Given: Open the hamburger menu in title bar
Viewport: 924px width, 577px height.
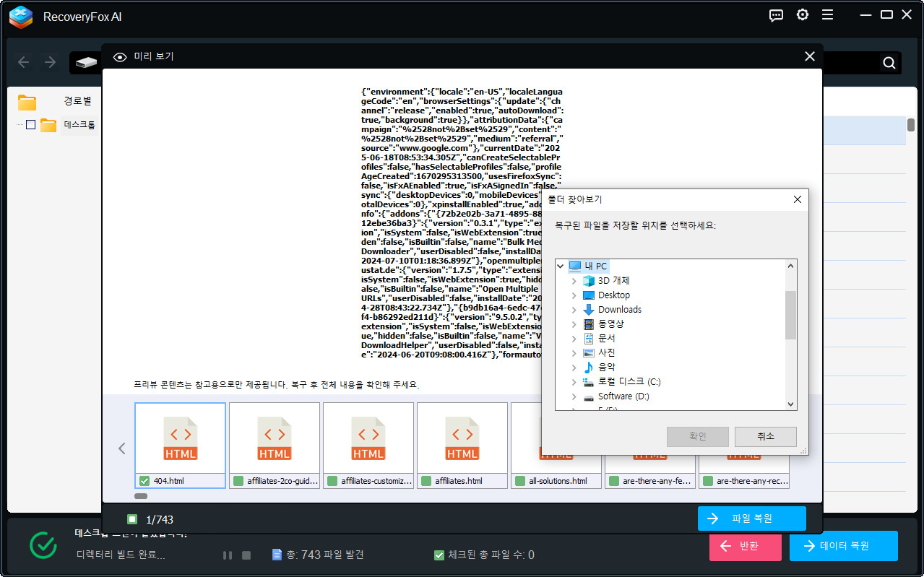Looking at the screenshot, I should pyautogui.click(x=827, y=15).
